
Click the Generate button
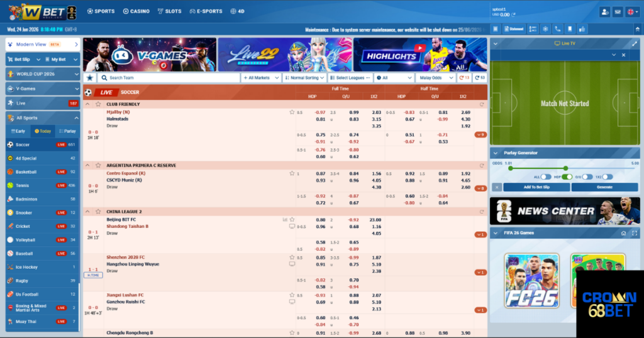click(x=604, y=187)
